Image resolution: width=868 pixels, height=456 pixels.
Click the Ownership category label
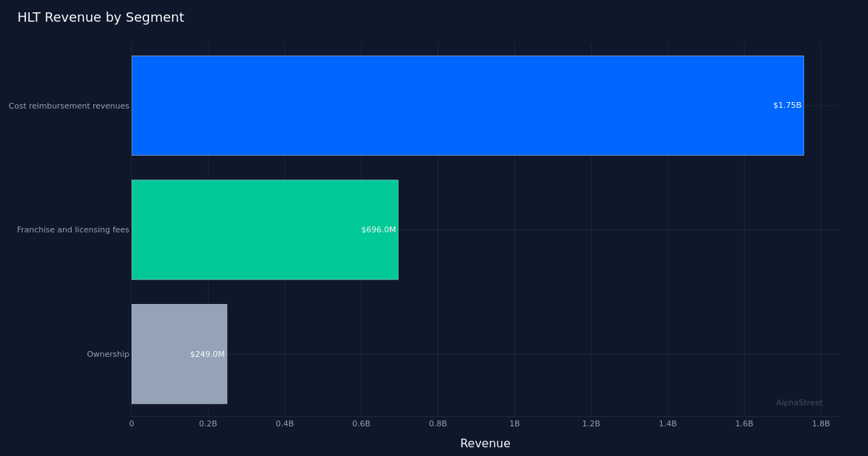point(109,354)
